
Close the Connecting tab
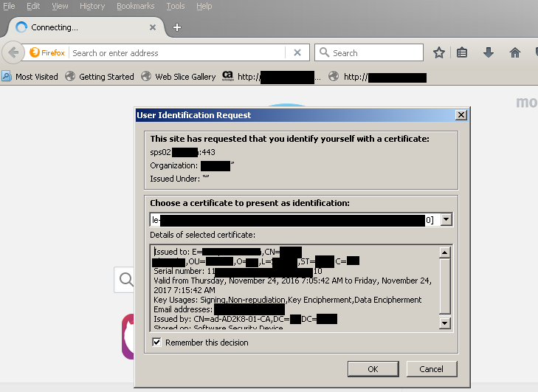pyautogui.click(x=153, y=27)
